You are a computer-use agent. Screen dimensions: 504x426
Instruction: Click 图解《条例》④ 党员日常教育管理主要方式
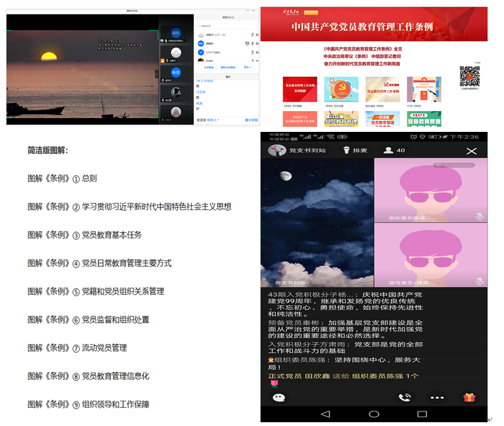coord(100,263)
